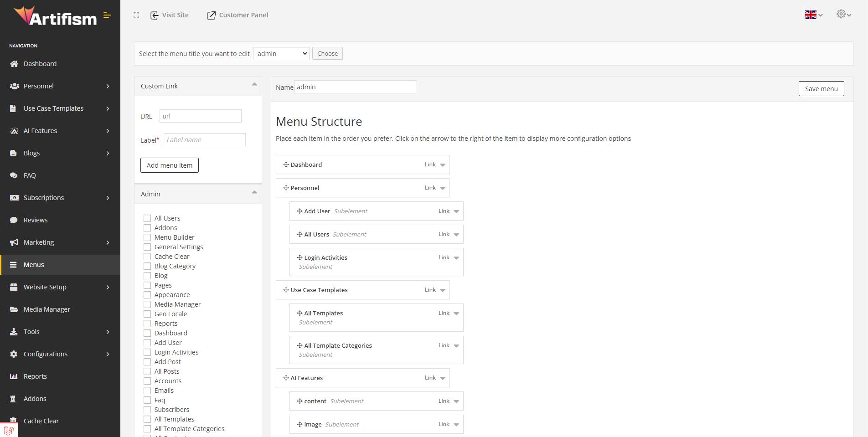Enable the Menu Builder checkbox
The image size is (868, 437).
tap(147, 237)
